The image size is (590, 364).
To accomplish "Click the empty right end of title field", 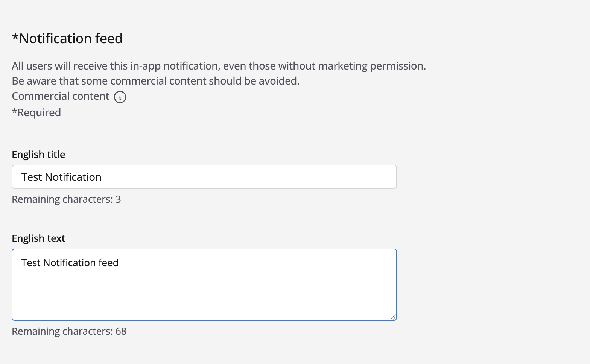I will (339, 177).
